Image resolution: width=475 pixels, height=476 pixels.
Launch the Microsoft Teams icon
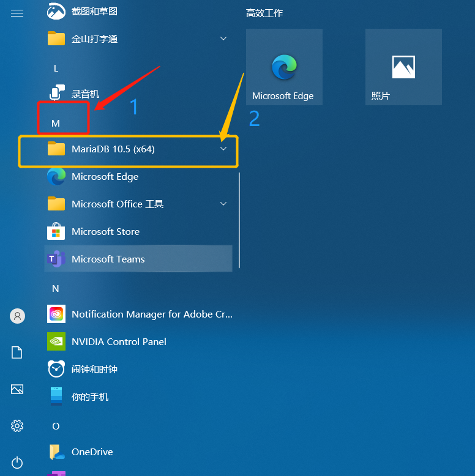(56, 259)
